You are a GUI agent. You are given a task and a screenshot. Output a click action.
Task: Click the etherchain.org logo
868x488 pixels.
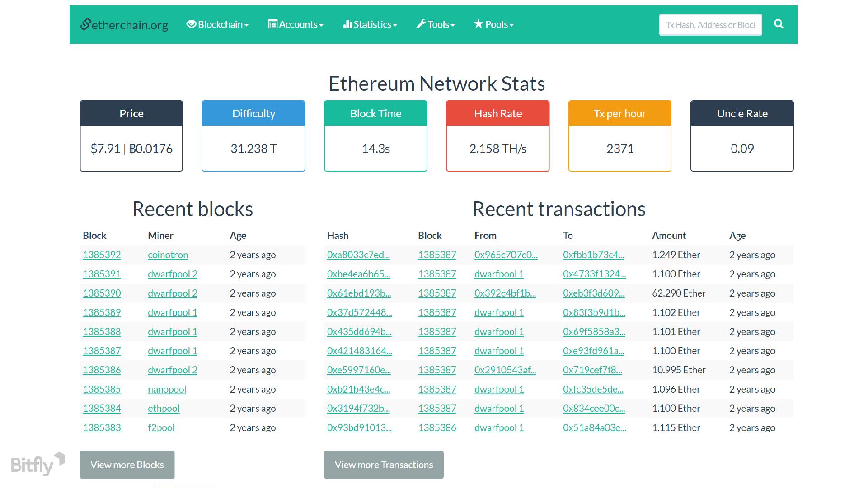point(124,24)
